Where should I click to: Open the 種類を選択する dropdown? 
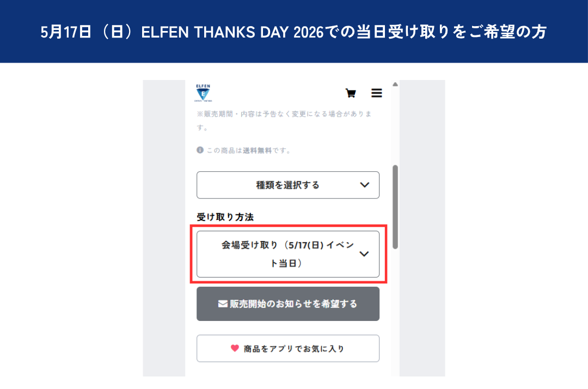click(x=287, y=185)
